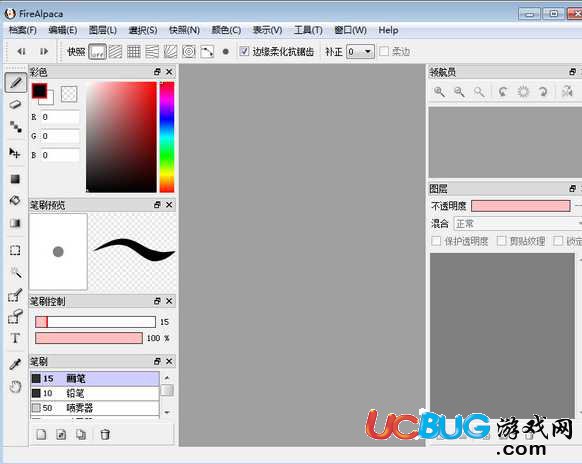Open the Select (S) menu
The image size is (582, 464).
[x=143, y=30]
